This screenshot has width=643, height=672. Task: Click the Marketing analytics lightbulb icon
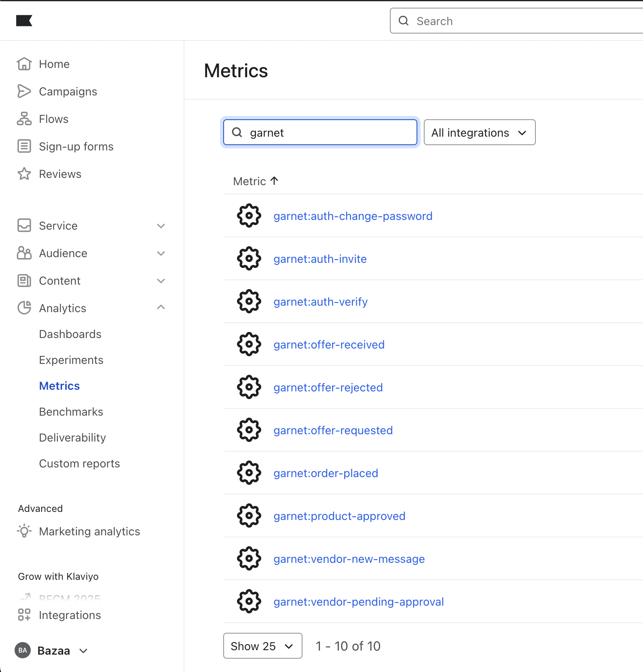pyautogui.click(x=24, y=531)
